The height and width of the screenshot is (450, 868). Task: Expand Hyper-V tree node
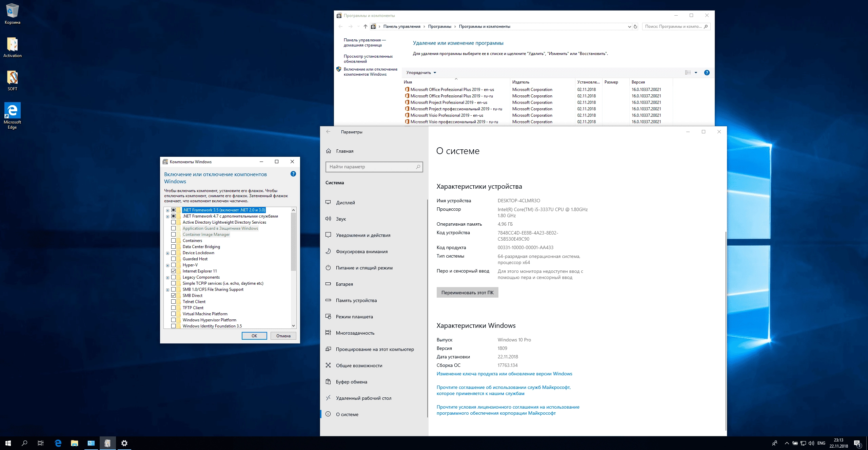tap(167, 265)
